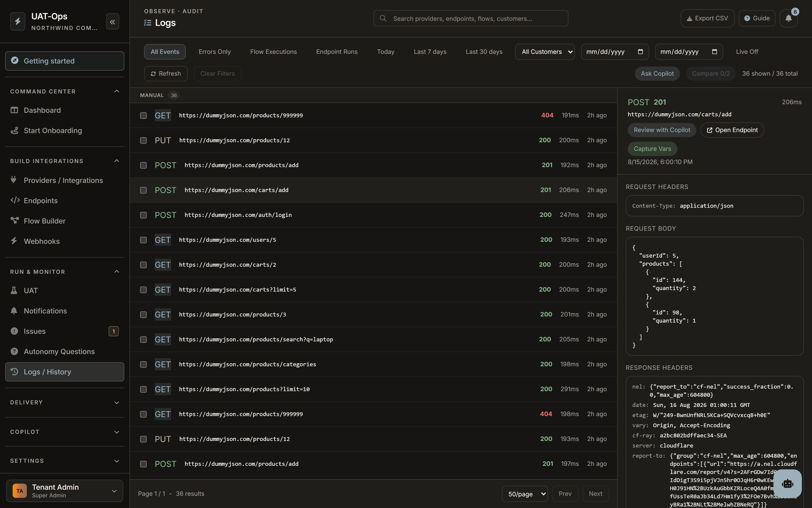This screenshot has height=508, width=812.
Task: Select checkbox for POST auth/login row
Action: 143,215
